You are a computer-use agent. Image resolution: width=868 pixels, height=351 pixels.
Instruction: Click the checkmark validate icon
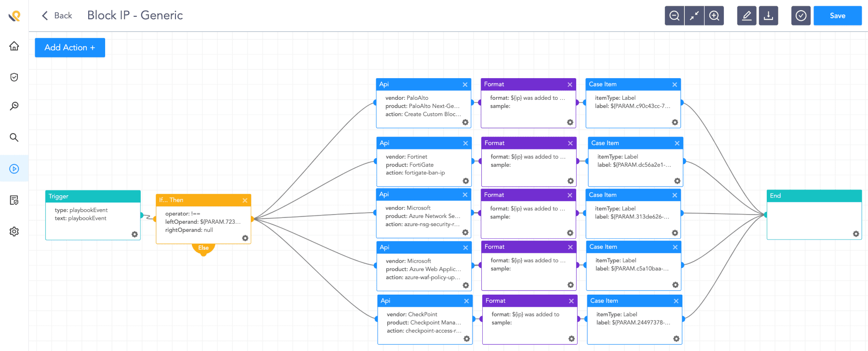tap(800, 16)
